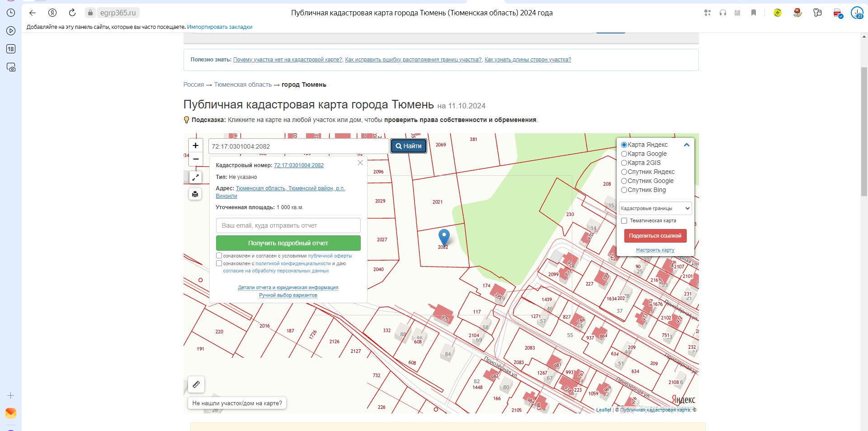Click the Найти search button
Screen dimensions: 868x431
pos(409,146)
